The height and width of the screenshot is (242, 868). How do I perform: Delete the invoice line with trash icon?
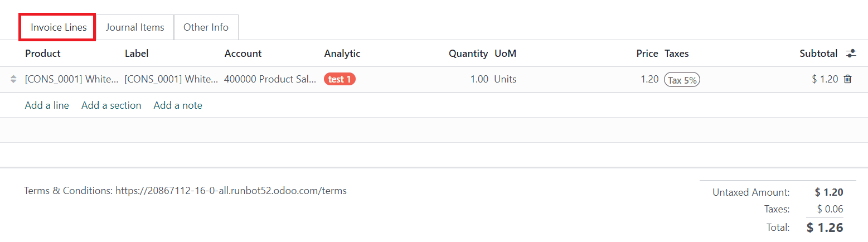(x=847, y=79)
